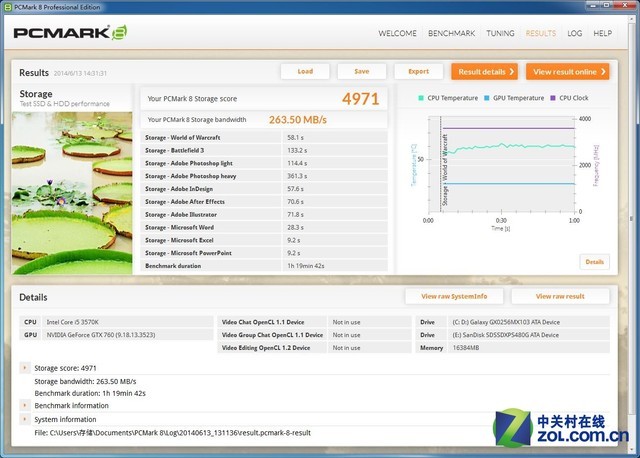Click the PCMark 8 logo

tap(70, 33)
